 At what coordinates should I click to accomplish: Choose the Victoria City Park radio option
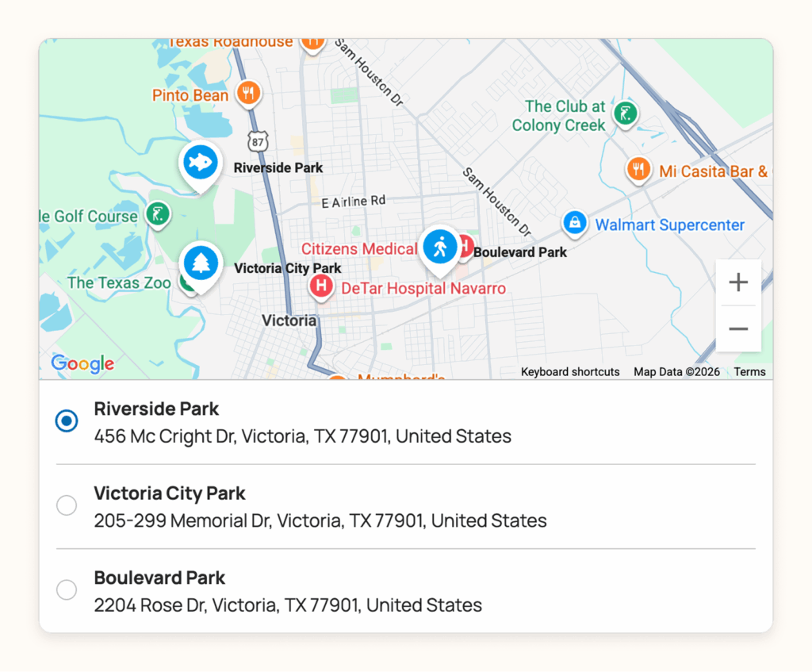point(67,505)
